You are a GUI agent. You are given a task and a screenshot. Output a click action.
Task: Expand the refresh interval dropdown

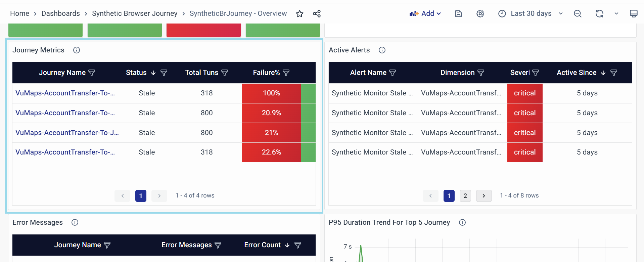(616, 14)
